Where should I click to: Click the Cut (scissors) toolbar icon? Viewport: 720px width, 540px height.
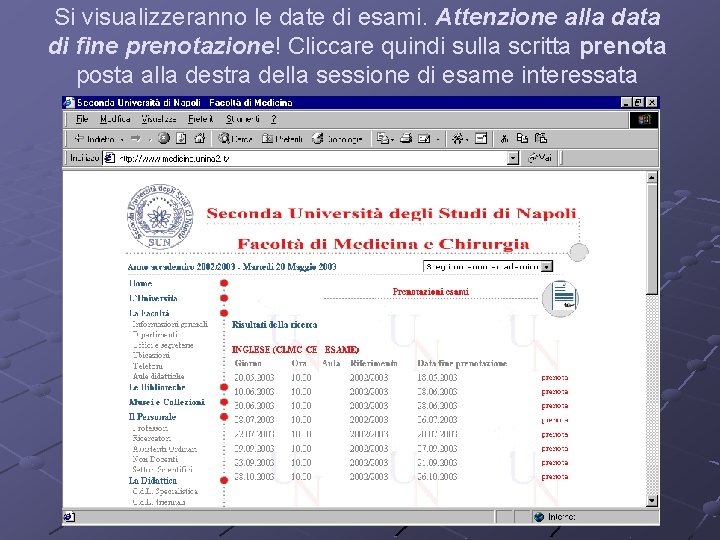tap(505, 138)
